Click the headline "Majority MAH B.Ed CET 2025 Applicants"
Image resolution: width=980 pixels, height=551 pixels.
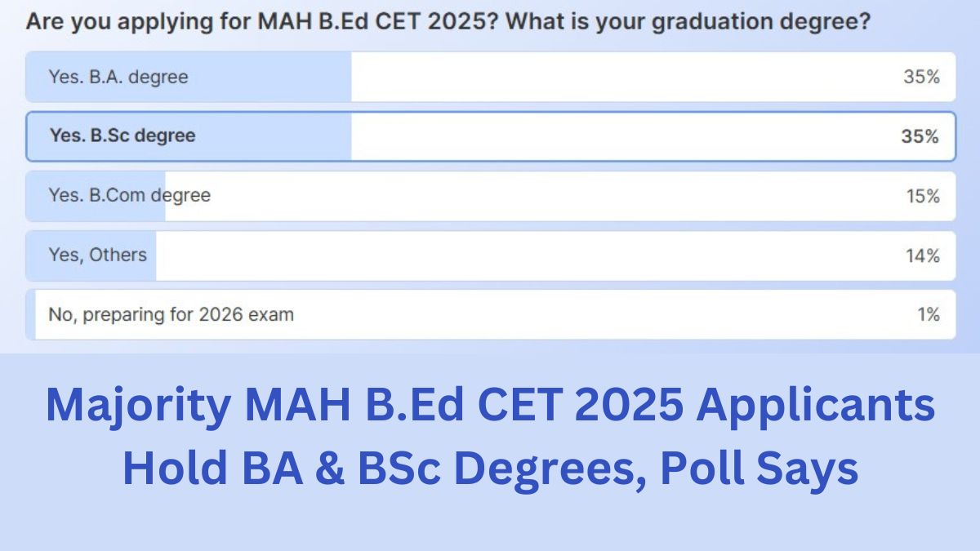pyautogui.click(x=490, y=404)
